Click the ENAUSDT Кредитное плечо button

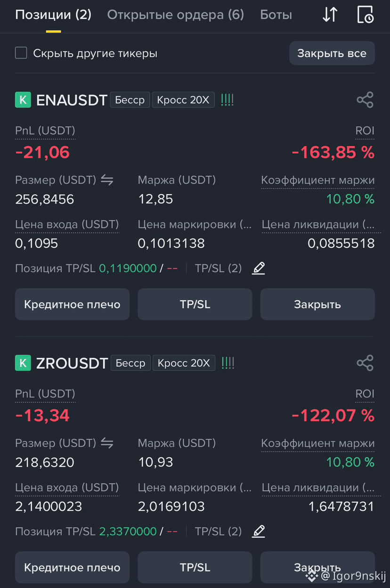point(72,304)
